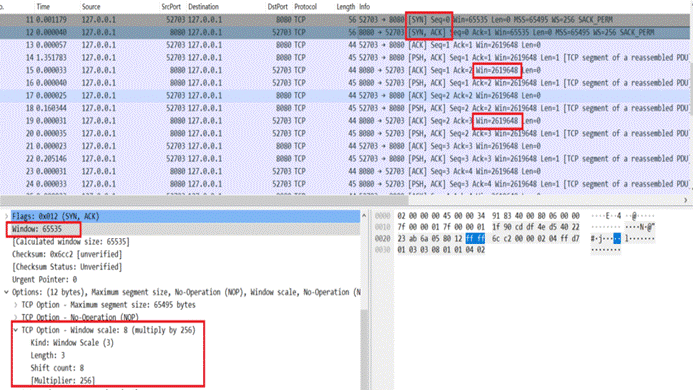Select the Multiplier: 256 line
The width and height of the screenshot is (693, 390).
tap(62, 380)
